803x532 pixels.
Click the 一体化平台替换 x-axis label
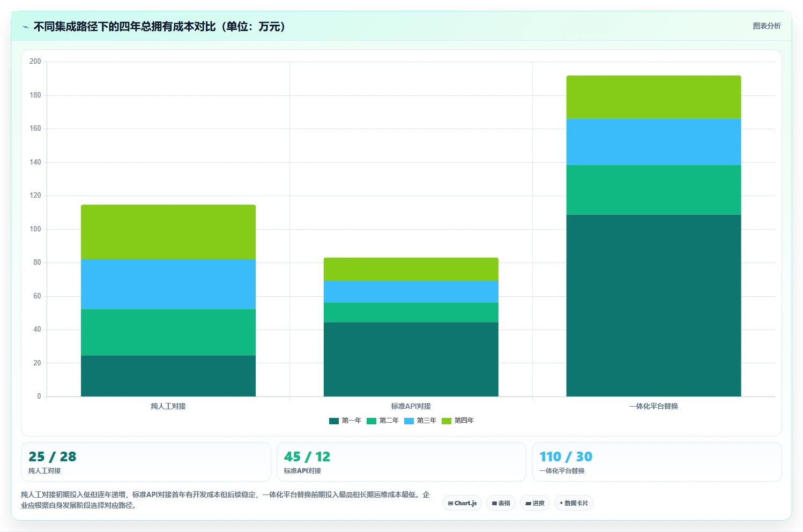(653, 406)
